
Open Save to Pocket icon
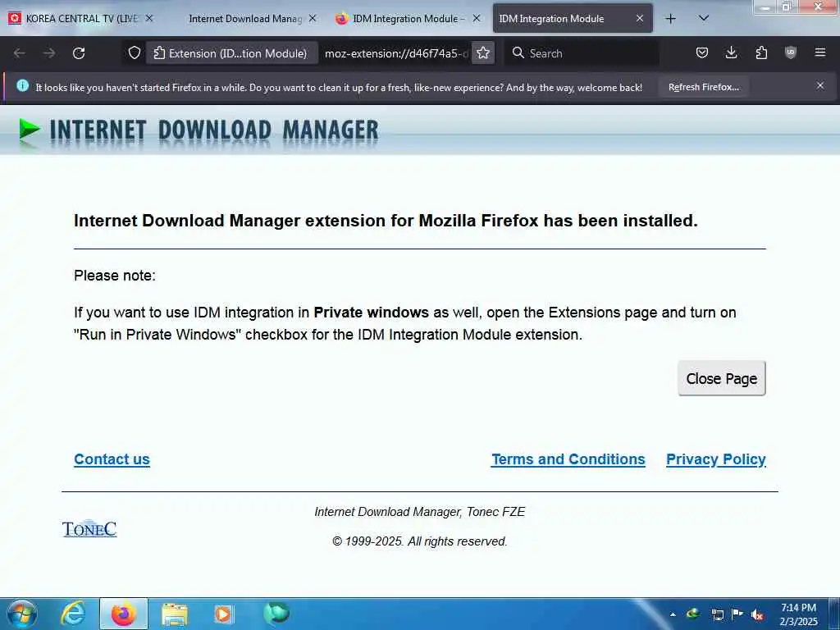click(702, 53)
